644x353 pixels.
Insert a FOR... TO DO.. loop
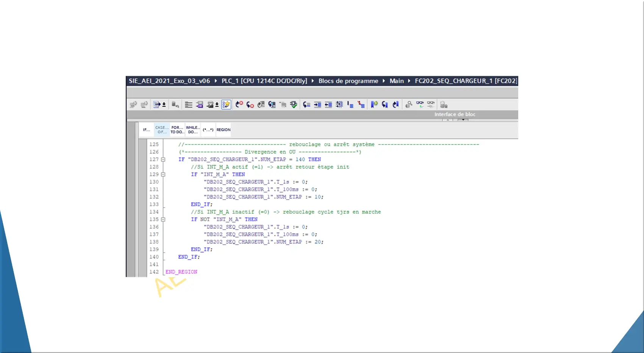point(177,130)
